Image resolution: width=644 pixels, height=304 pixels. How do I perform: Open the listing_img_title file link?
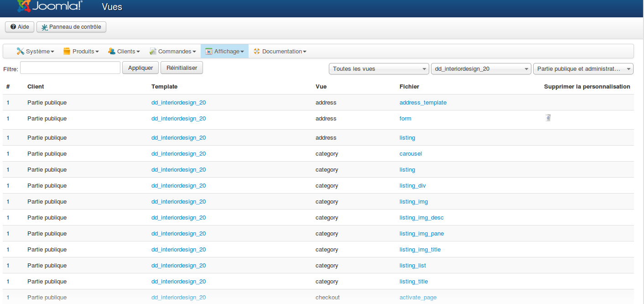point(420,250)
